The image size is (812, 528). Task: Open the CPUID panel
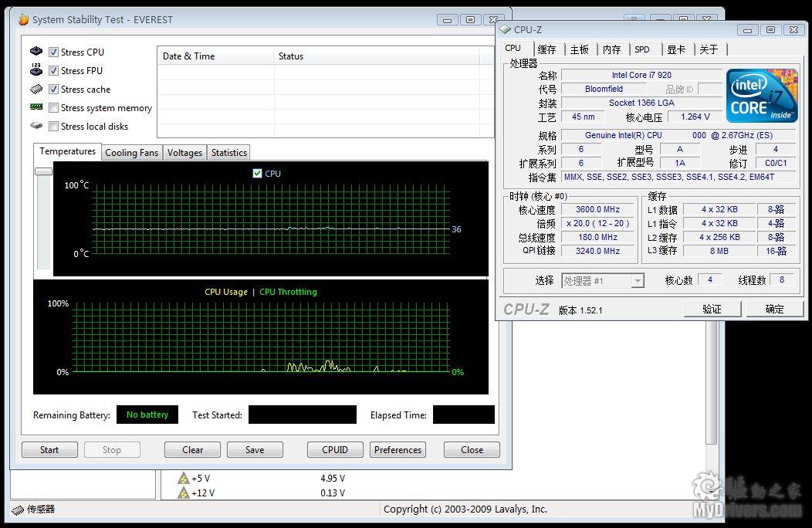[x=335, y=450]
